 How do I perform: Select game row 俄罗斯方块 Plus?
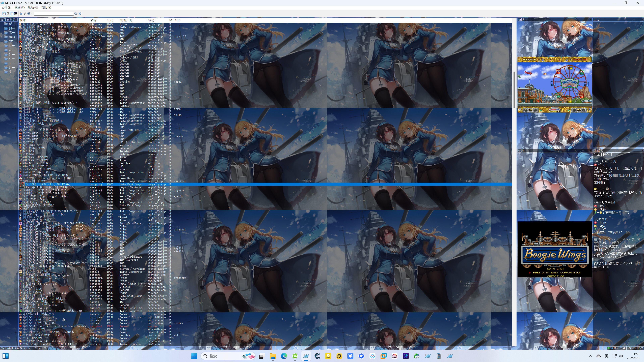pos(265,57)
